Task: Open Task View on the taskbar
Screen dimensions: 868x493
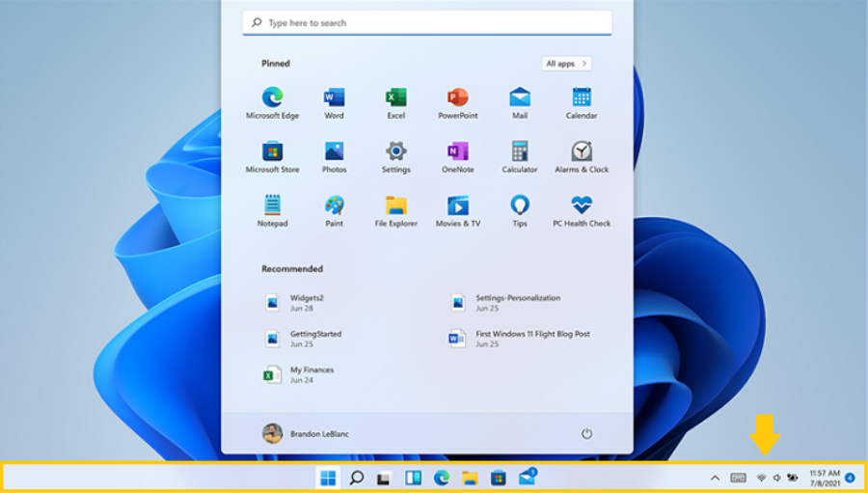Action: point(385,478)
